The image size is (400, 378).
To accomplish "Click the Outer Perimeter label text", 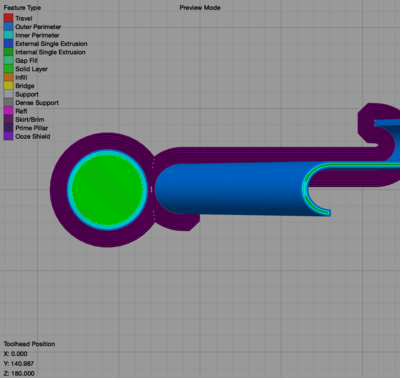I will click(x=38, y=27).
